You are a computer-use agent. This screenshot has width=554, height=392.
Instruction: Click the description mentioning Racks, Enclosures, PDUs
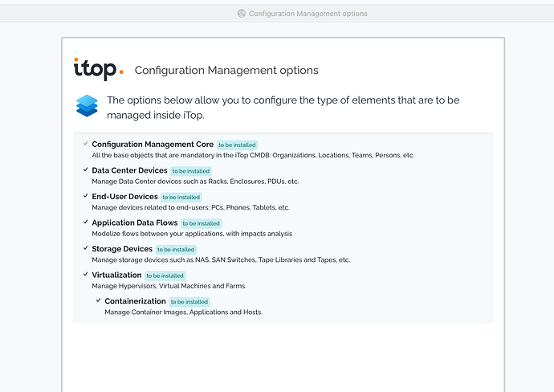[195, 182]
